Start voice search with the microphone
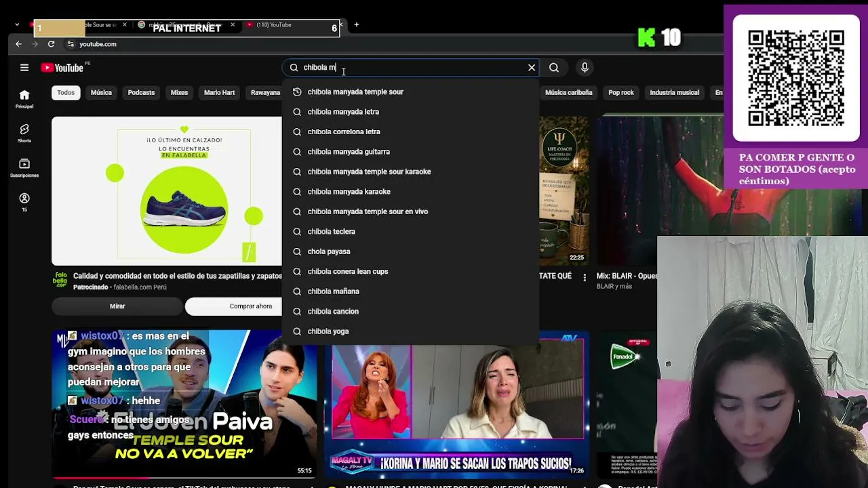Image resolution: width=868 pixels, height=488 pixels. 585,68
